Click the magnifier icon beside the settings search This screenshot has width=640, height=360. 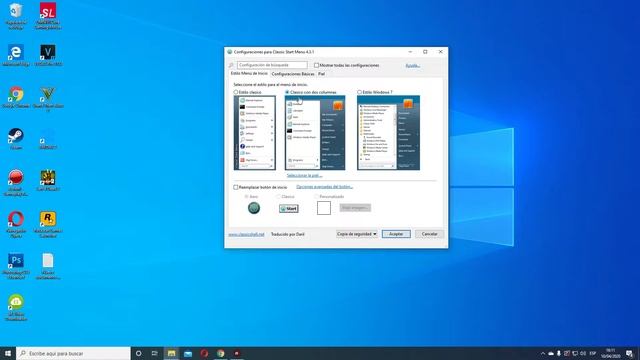tap(231, 65)
